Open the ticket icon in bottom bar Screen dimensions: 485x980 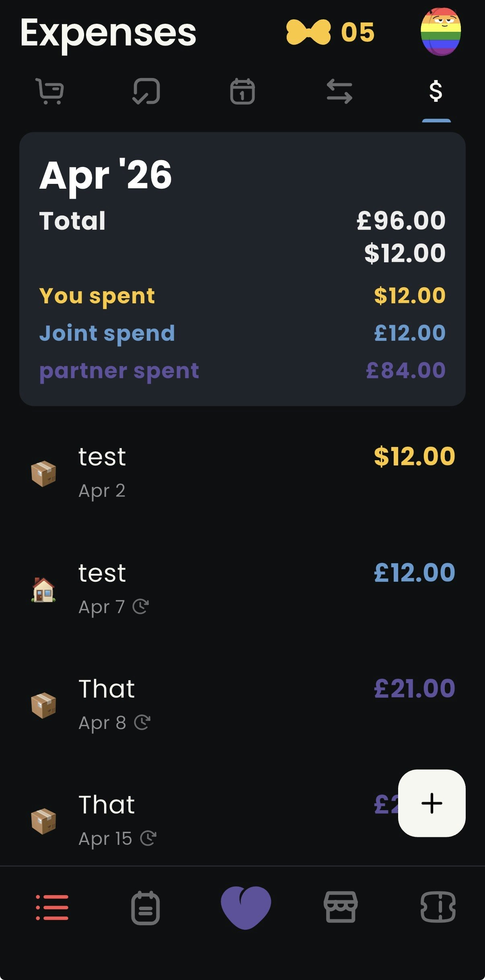point(438,907)
